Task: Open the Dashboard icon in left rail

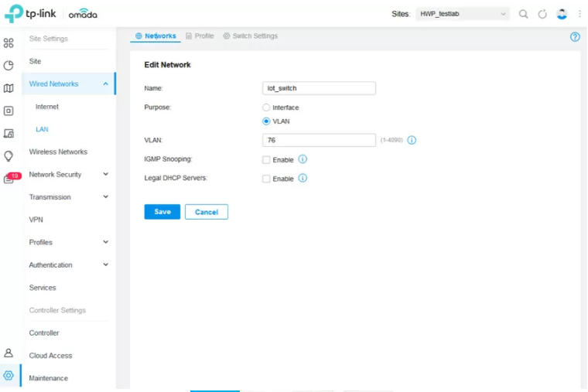Action: (9, 43)
